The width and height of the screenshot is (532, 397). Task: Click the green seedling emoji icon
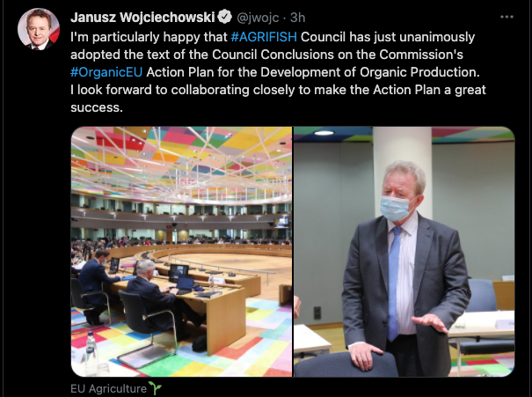point(155,388)
